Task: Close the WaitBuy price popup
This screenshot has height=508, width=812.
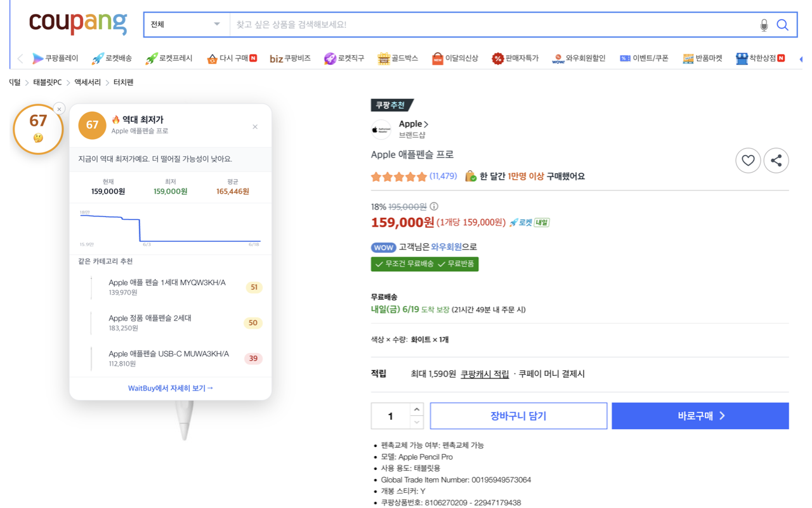Action: click(x=255, y=127)
